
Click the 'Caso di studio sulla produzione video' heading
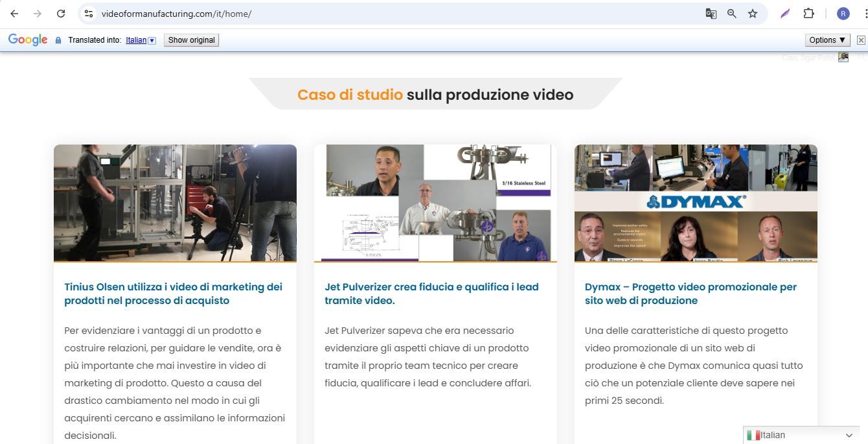(x=435, y=95)
